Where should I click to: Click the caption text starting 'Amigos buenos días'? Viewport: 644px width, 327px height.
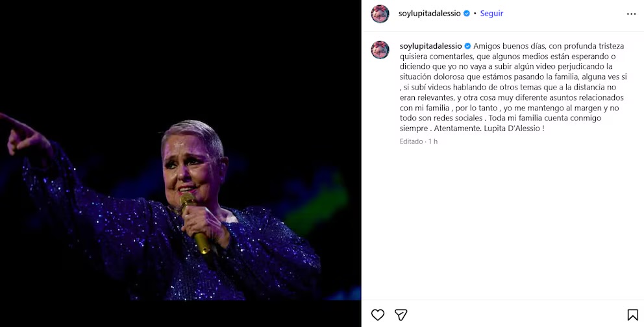pyautogui.click(x=513, y=46)
